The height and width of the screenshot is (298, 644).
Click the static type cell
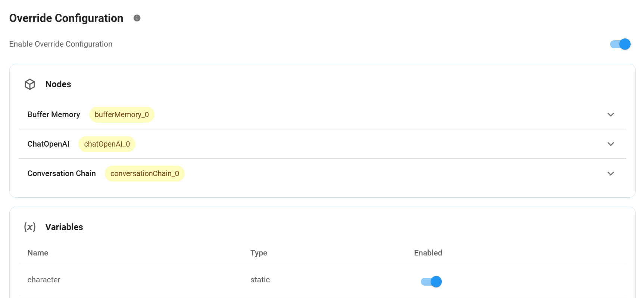point(260,280)
